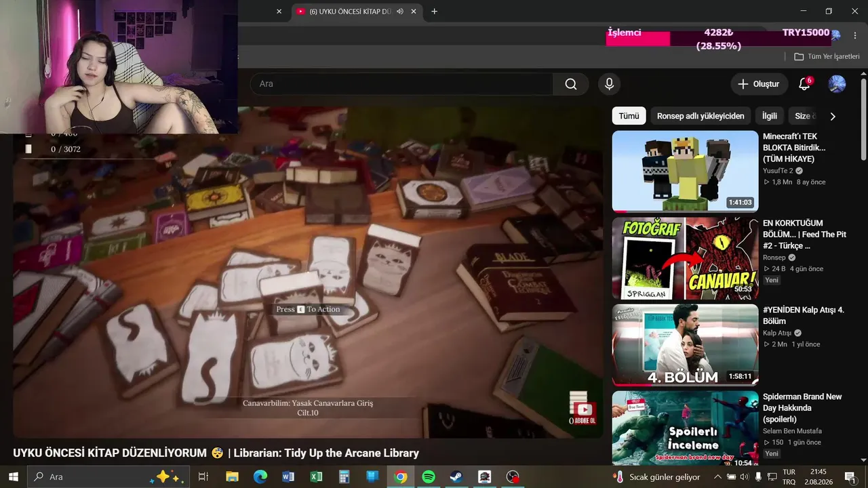Switch to Chrome in the taskbar
Viewport: 868px width, 488px height.
(x=400, y=476)
